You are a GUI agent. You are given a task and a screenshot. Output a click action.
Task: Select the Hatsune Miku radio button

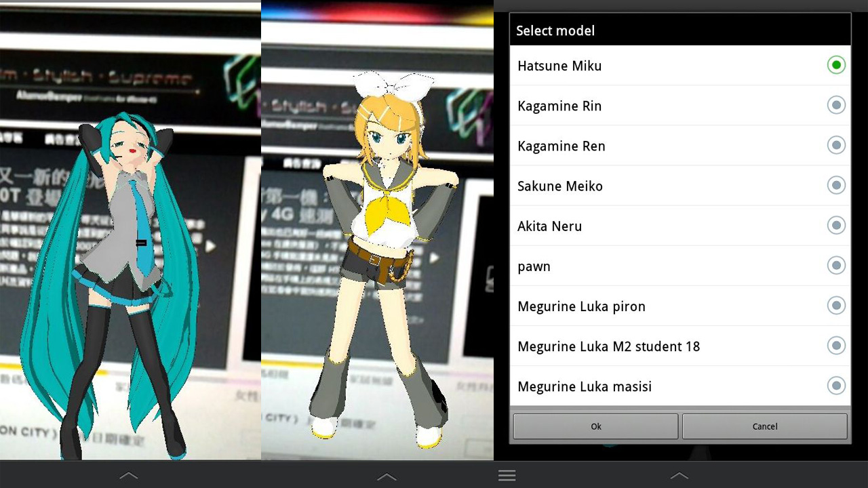[836, 65]
